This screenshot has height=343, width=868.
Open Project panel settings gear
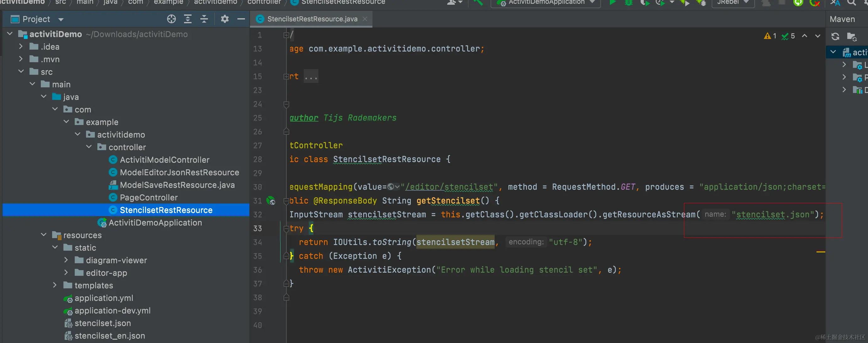(x=225, y=19)
